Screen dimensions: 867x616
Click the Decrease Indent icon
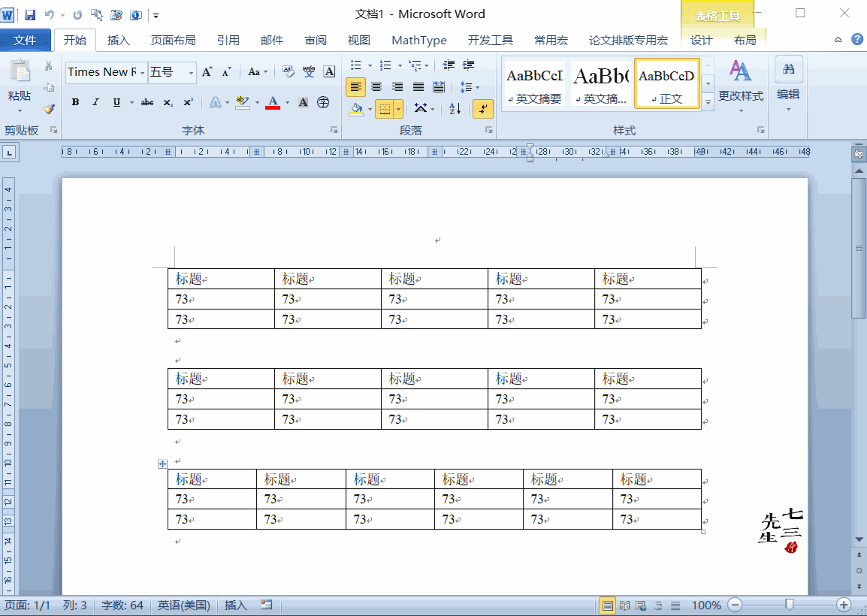449,65
